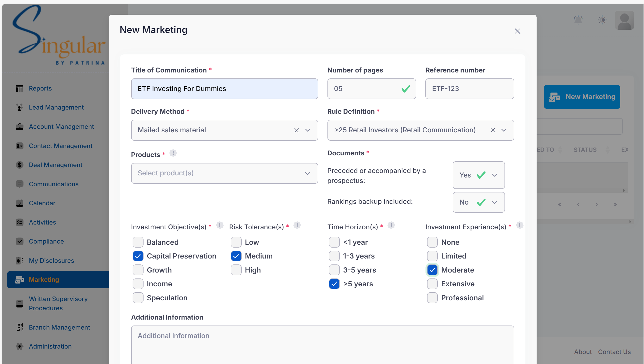
Task: Click the Written Supervisory Procedures icon
Action: click(x=19, y=303)
